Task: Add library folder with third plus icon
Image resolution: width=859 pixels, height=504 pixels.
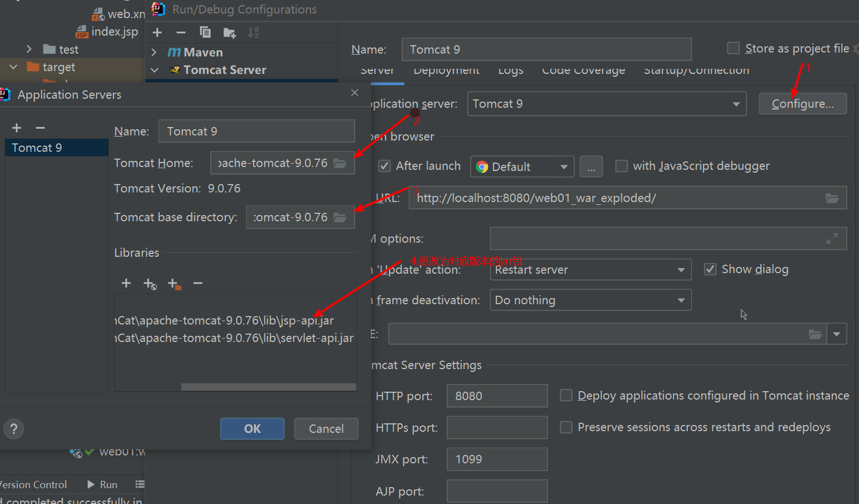Action: [x=174, y=284]
